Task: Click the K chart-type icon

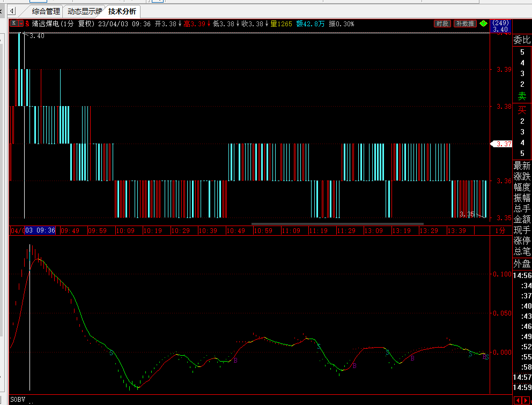Action: pos(14,24)
